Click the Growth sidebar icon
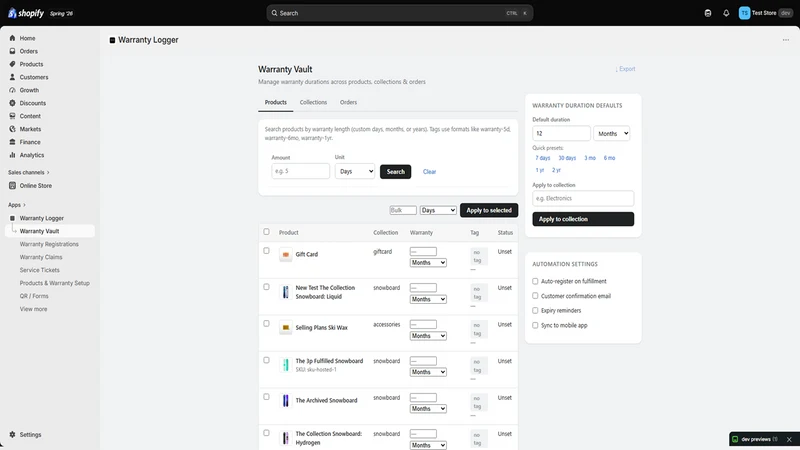 12,90
